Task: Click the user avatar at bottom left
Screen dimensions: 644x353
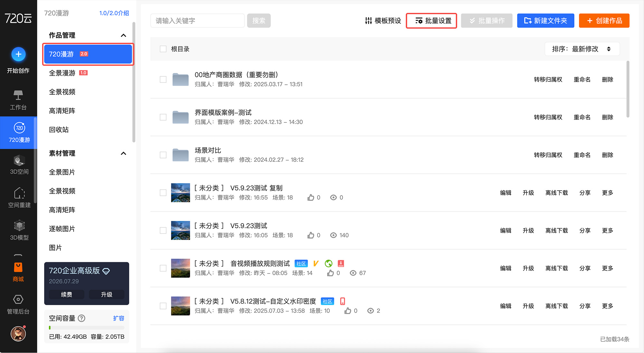Action: pyautogui.click(x=18, y=334)
